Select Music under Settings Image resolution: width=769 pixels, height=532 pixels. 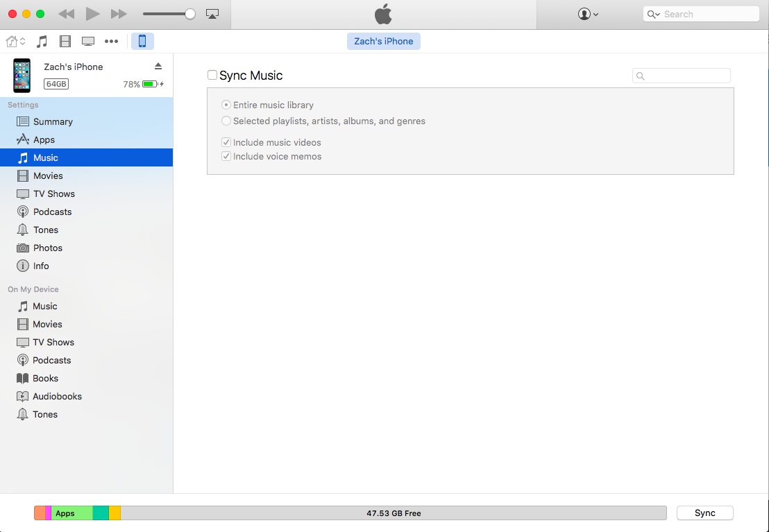point(86,158)
